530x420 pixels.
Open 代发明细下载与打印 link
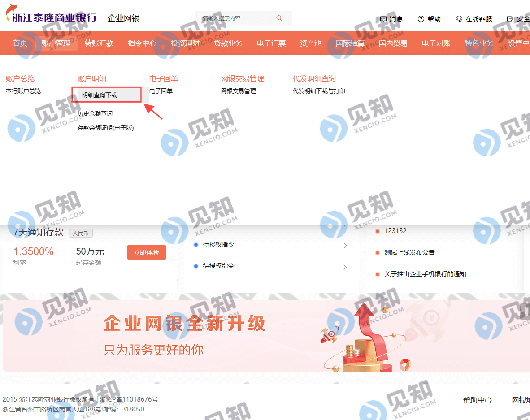tap(319, 91)
